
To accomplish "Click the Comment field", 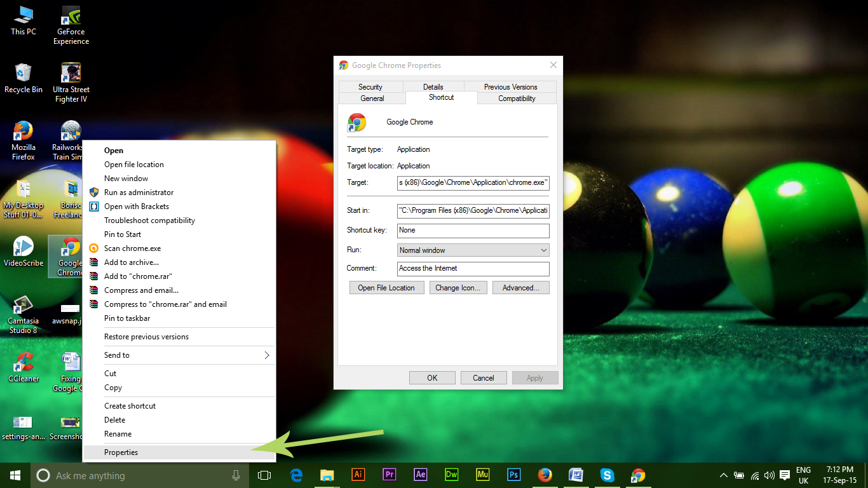I will (x=473, y=269).
